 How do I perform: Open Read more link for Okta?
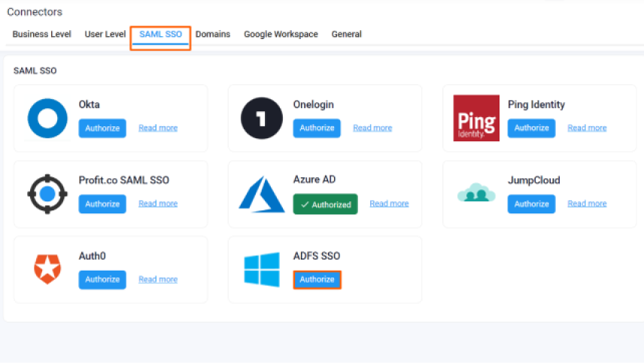click(x=158, y=128)
